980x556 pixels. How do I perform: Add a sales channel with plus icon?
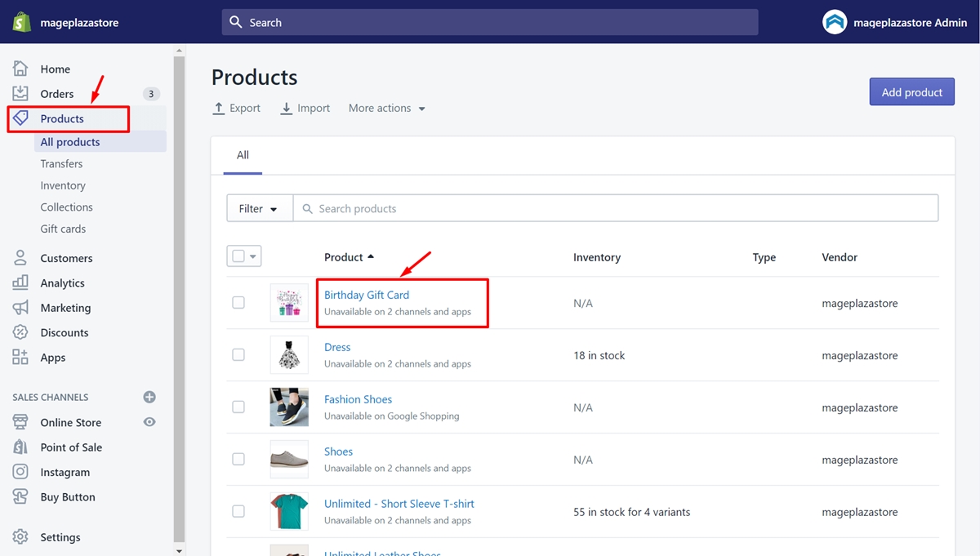[149, 398]
